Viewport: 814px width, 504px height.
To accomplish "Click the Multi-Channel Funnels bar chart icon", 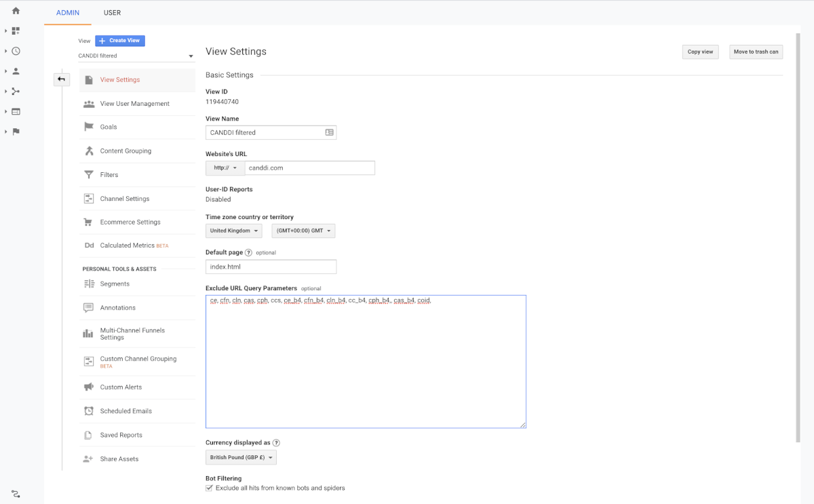I will coord(88,333).
